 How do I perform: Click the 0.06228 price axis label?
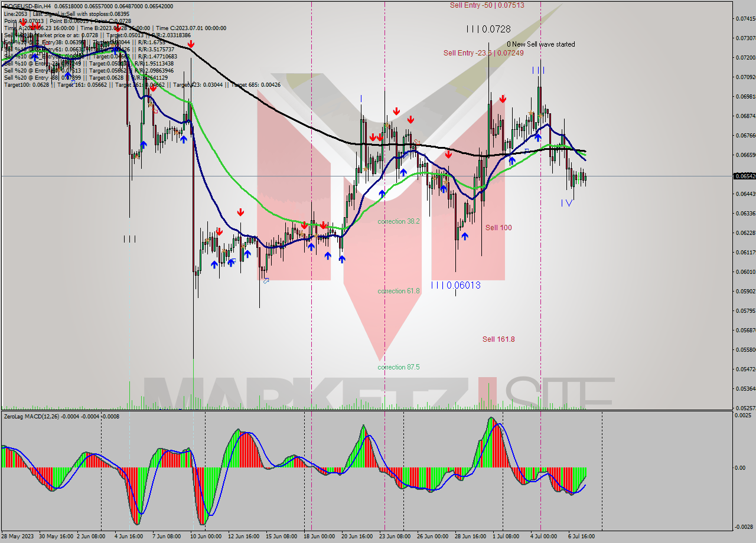click(x=745, y=233)
